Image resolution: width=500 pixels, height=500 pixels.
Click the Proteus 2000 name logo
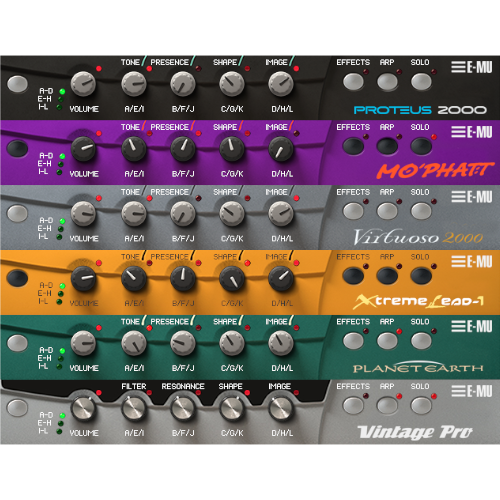click(420, 110)
